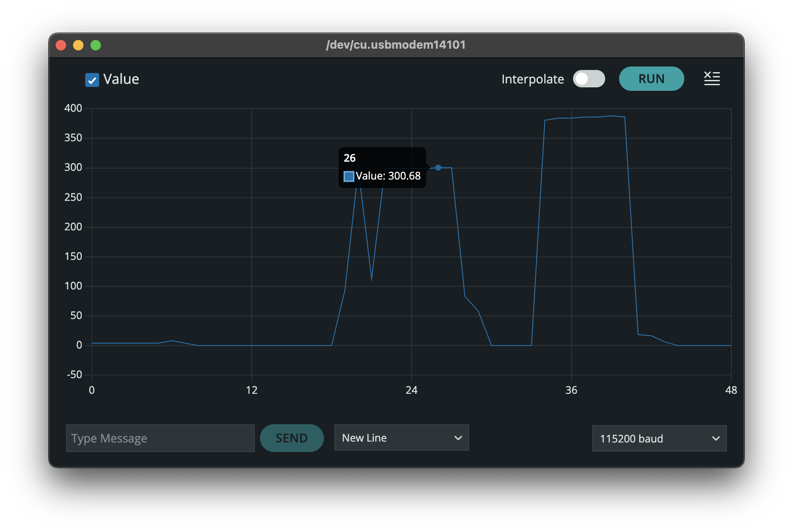Click the clear plot icon
The image size is (793, 532).
click(712, 79)
